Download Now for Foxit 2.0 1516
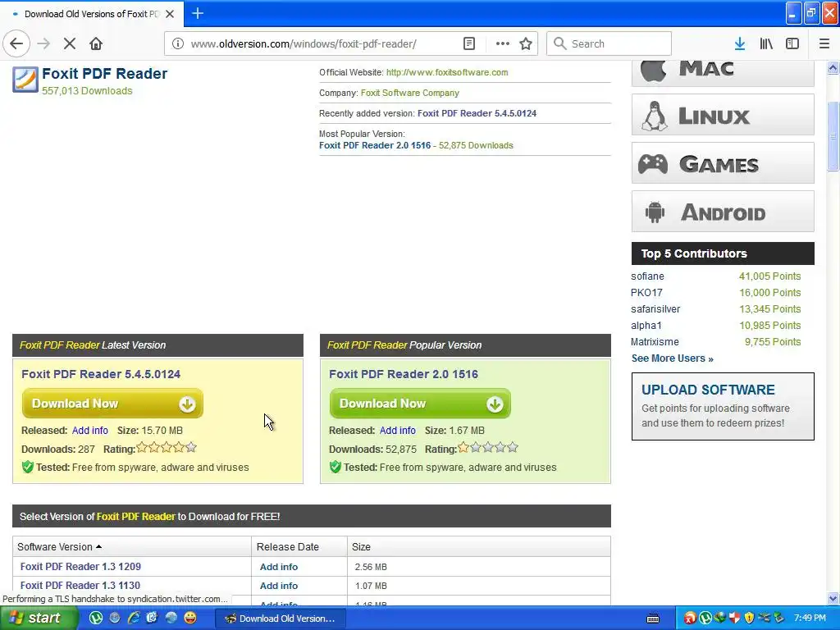 (420, 404)
